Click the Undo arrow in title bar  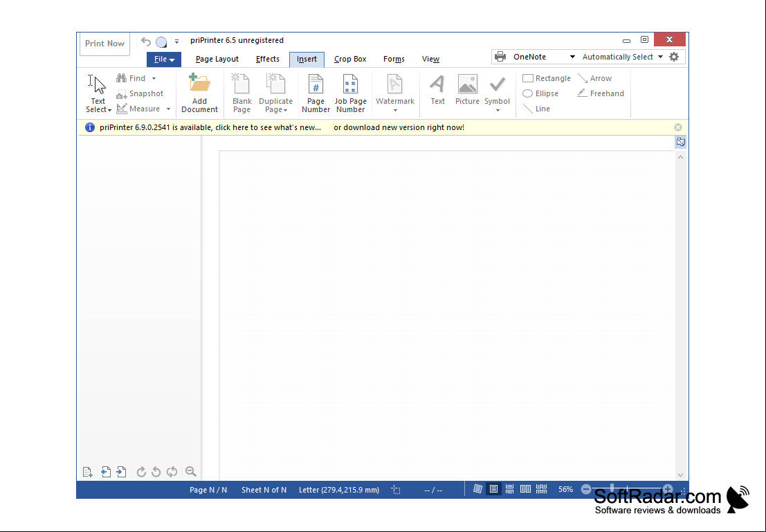[x=145, y=42]
